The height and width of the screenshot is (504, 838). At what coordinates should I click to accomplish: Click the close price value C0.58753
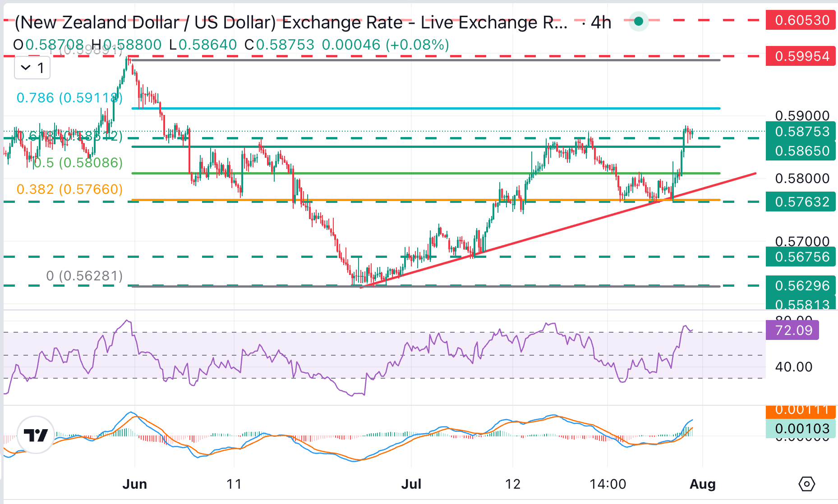click(x=279, y=45)
